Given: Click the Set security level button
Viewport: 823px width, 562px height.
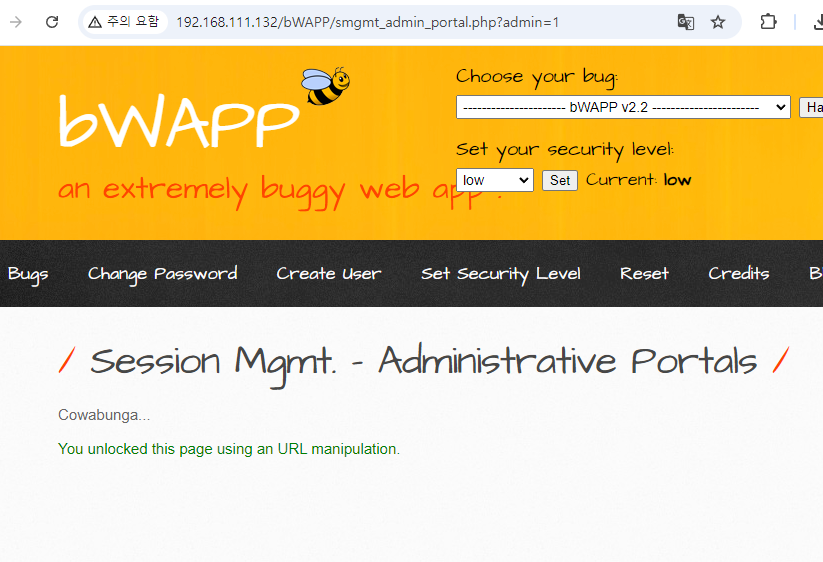Looking at the screenshot, I should point(560,181).
